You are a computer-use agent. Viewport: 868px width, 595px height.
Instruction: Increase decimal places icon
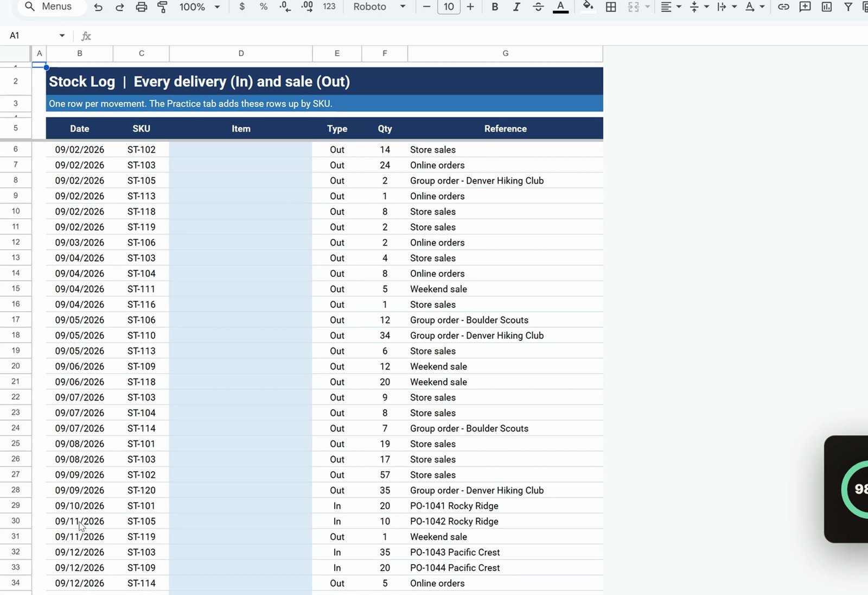coord(307,7)
